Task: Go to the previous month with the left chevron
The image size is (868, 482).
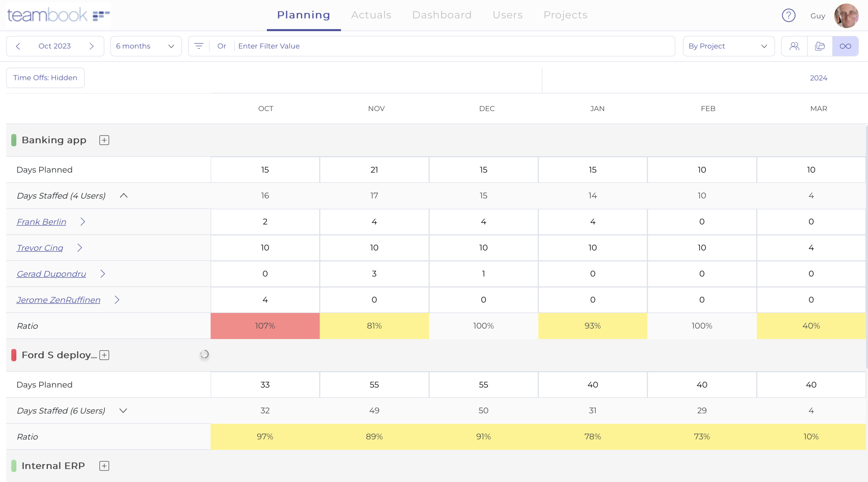Action: [18, 46]
